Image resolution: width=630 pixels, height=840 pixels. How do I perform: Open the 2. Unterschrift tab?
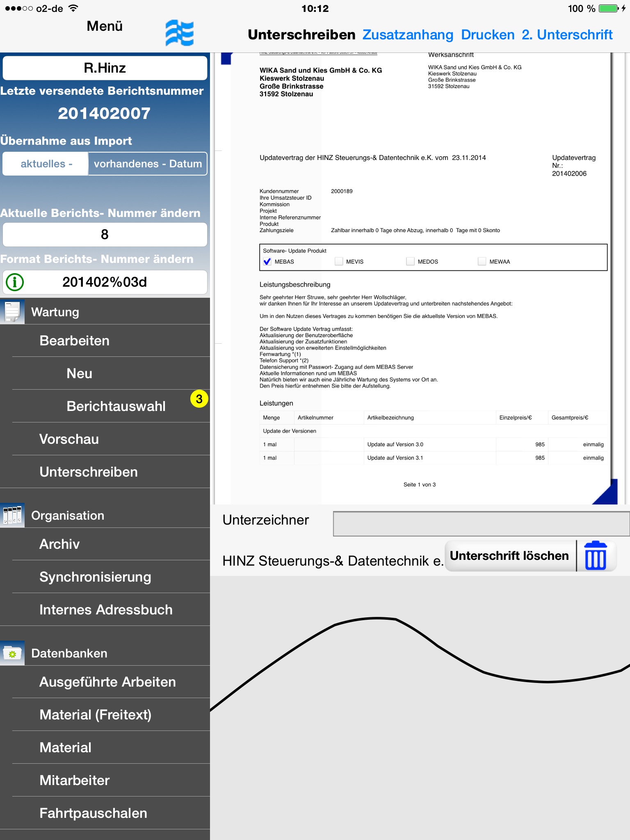click(567, 34)
